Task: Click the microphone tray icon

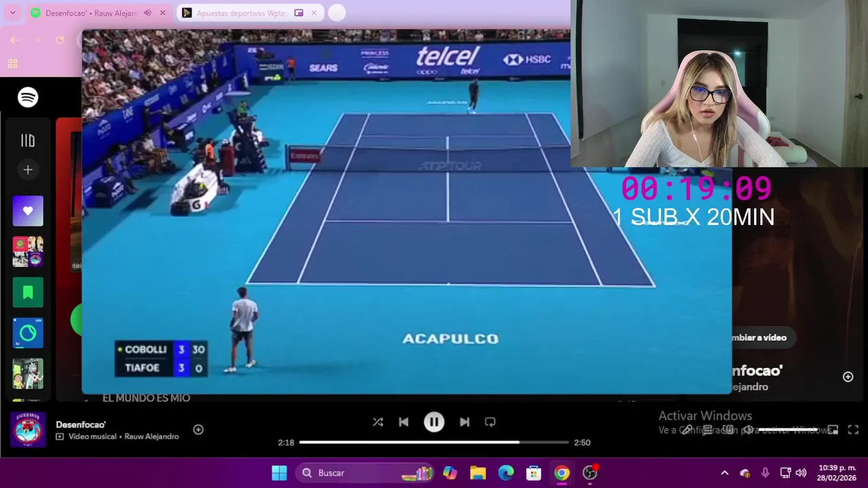Action: click(766, 473)
